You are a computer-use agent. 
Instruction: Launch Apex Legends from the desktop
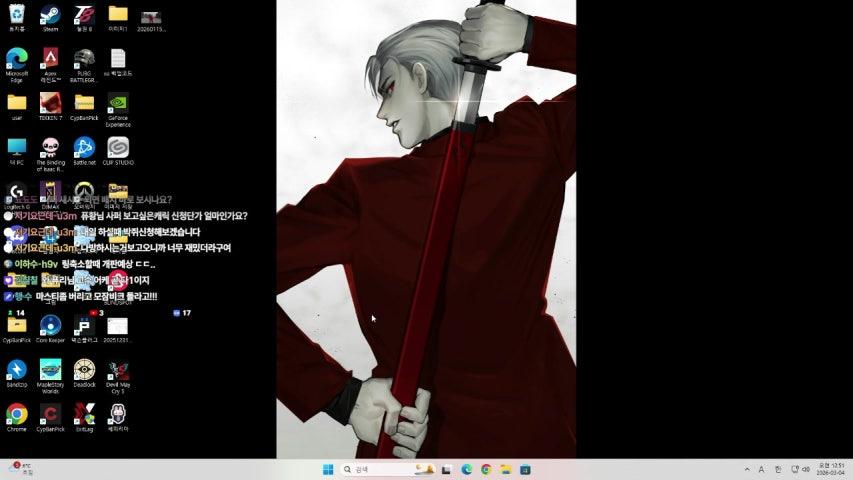tap(50, 58)
